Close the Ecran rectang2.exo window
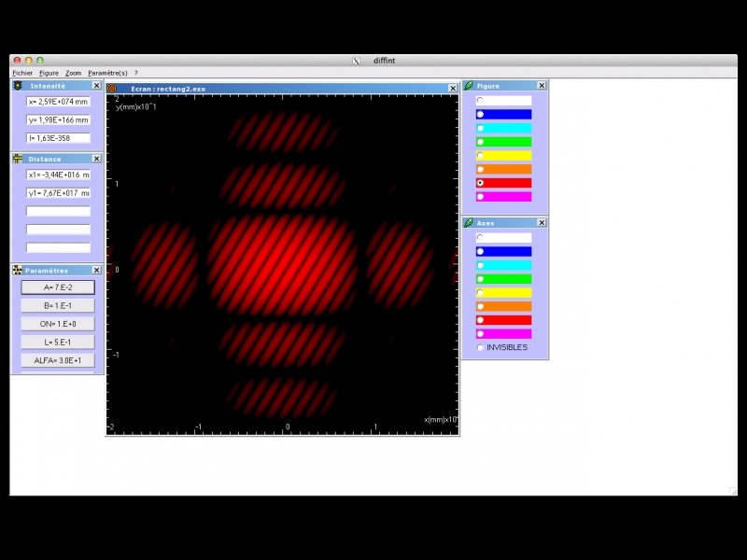 click(454, 89)
